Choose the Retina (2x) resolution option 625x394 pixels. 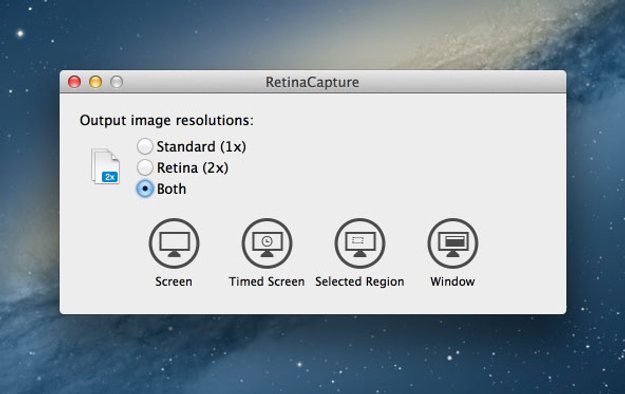(145, 167)
